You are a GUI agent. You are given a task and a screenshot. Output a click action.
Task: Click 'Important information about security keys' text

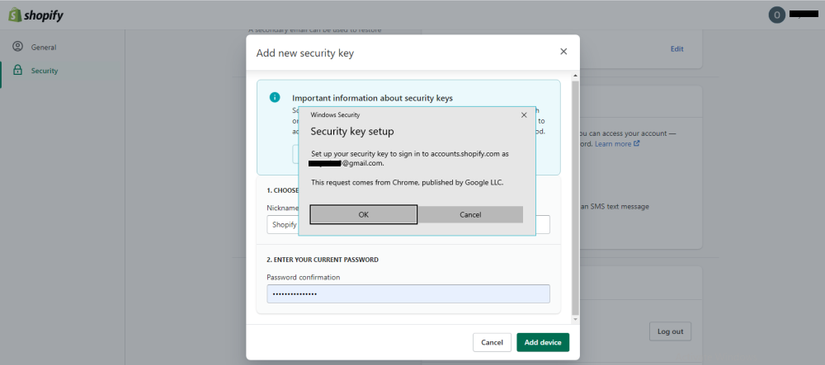point(373,98)
